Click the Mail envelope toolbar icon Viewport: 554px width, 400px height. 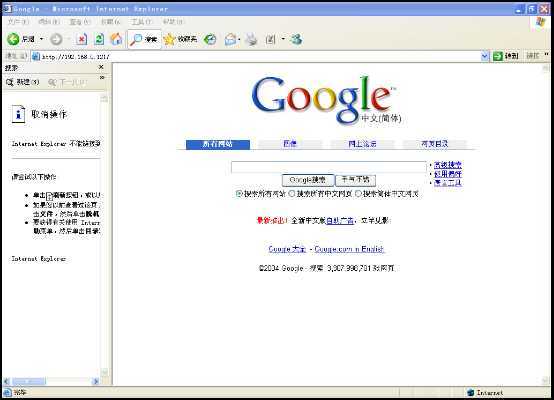click(230, 39)
